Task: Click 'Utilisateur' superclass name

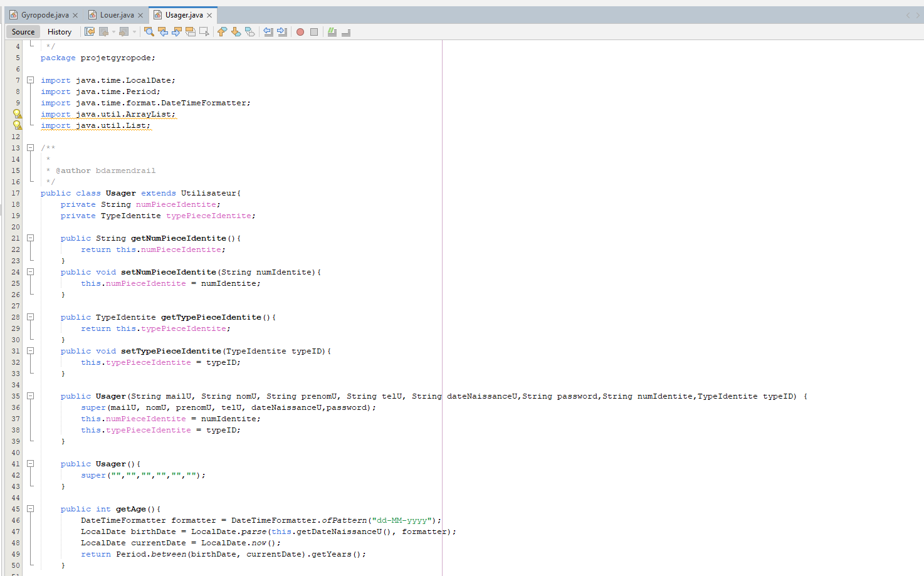Action: click(209, 193)
